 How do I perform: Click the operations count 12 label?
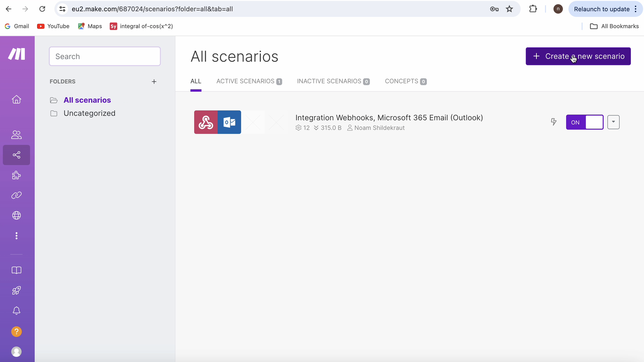(x=303, y=128)
